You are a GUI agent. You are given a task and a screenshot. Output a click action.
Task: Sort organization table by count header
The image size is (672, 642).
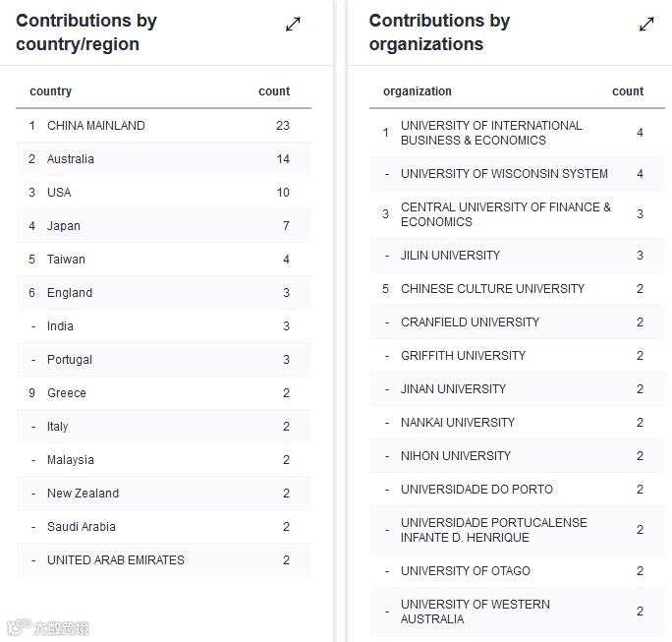tap(628, 91)
